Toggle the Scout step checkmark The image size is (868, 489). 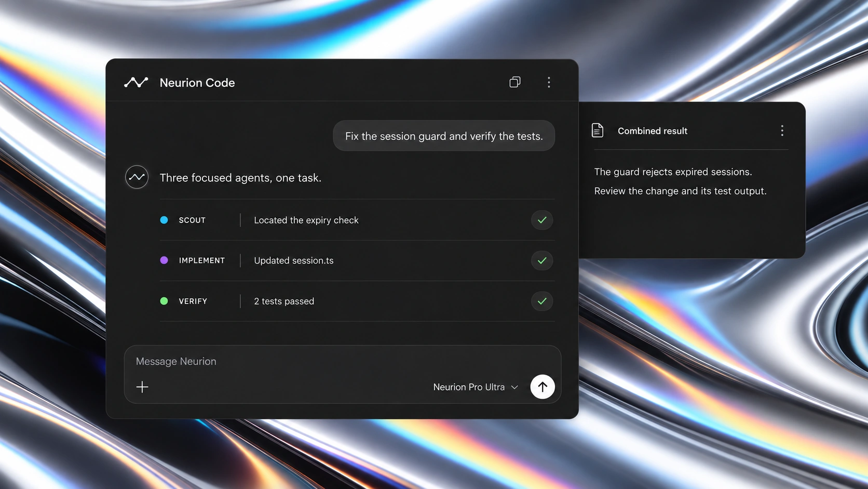pos(542,220)
